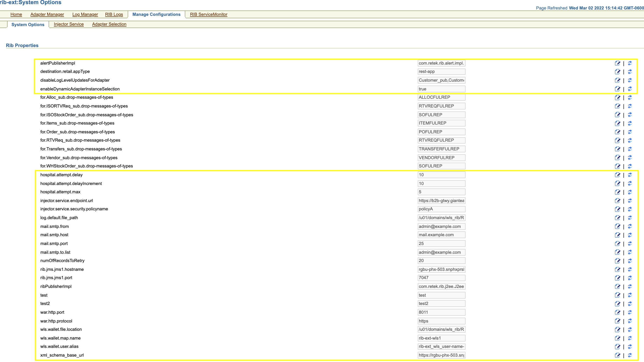
Task: Open the Adapter Manager tab
Action: pos(47,14)
